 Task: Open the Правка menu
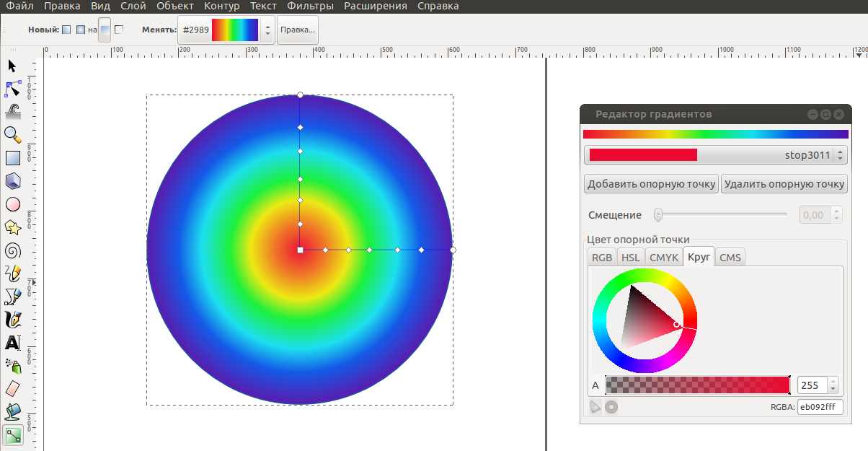pos(62,6)
